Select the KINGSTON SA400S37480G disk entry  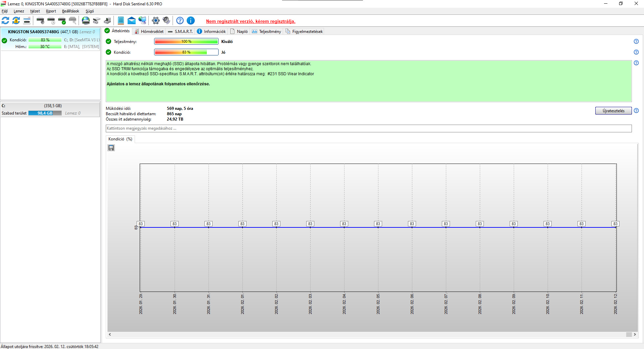click(x=50, y=39)
